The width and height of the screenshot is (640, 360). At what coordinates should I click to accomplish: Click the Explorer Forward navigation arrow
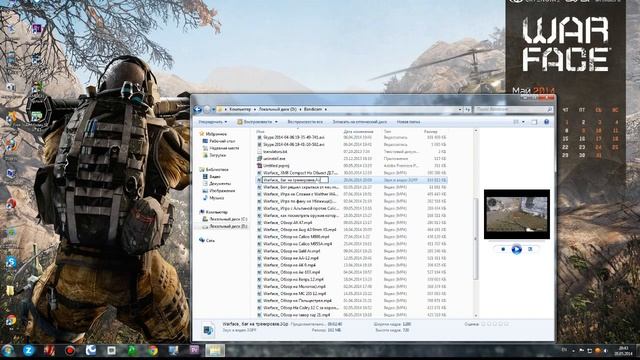click(x=207, y=109)
